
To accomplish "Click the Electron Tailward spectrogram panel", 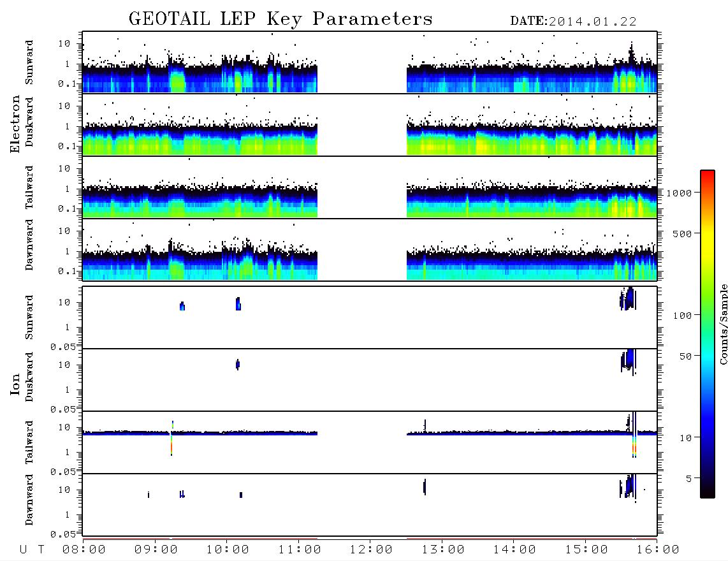I will [x=370, y=187].
